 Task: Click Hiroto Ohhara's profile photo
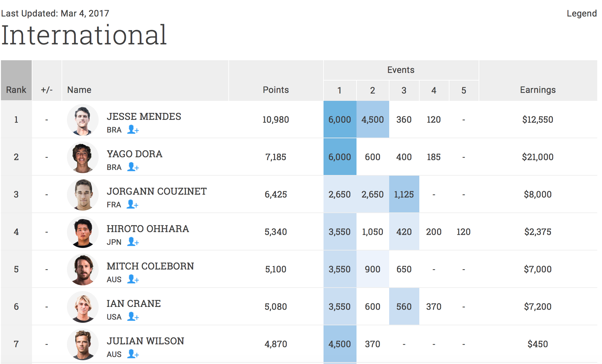point(83,232)
